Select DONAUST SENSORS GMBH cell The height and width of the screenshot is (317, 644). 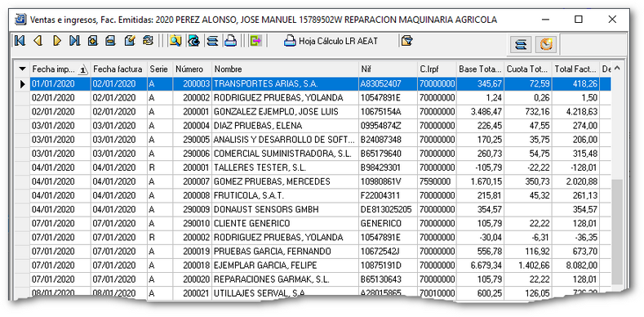point(285,210)
